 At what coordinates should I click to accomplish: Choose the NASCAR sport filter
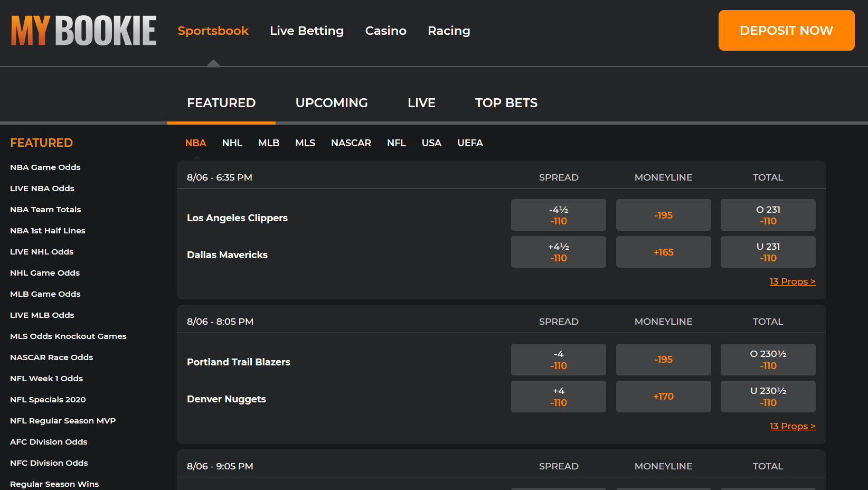[x=351, y=143]
